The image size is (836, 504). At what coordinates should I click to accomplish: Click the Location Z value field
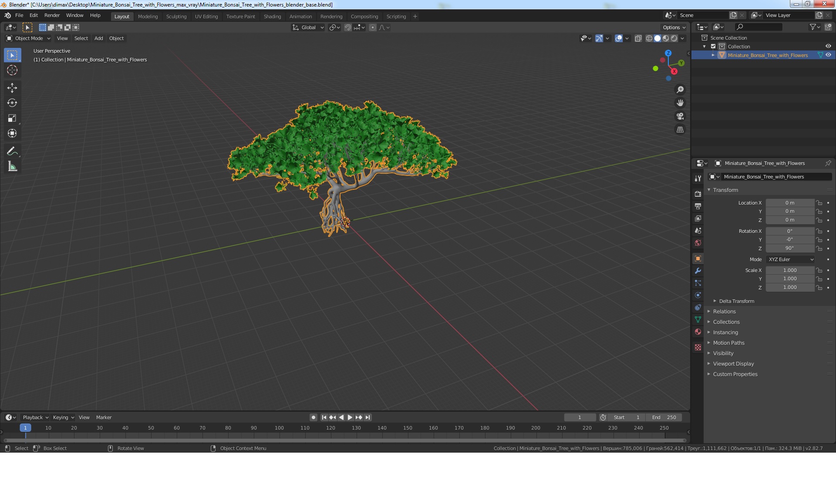pos(790,220)
